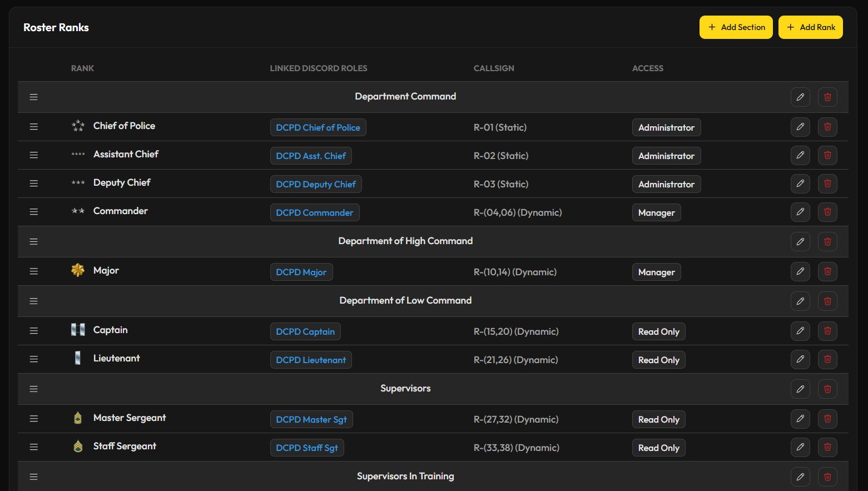Delete the Supervisors section

(x=827, y=389)
